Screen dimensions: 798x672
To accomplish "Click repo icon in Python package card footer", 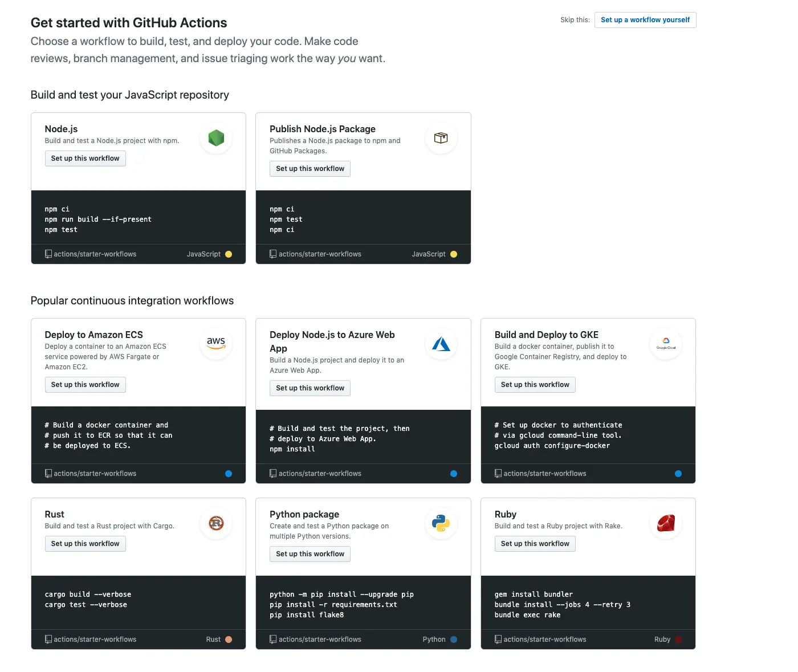I will [273, 640].
